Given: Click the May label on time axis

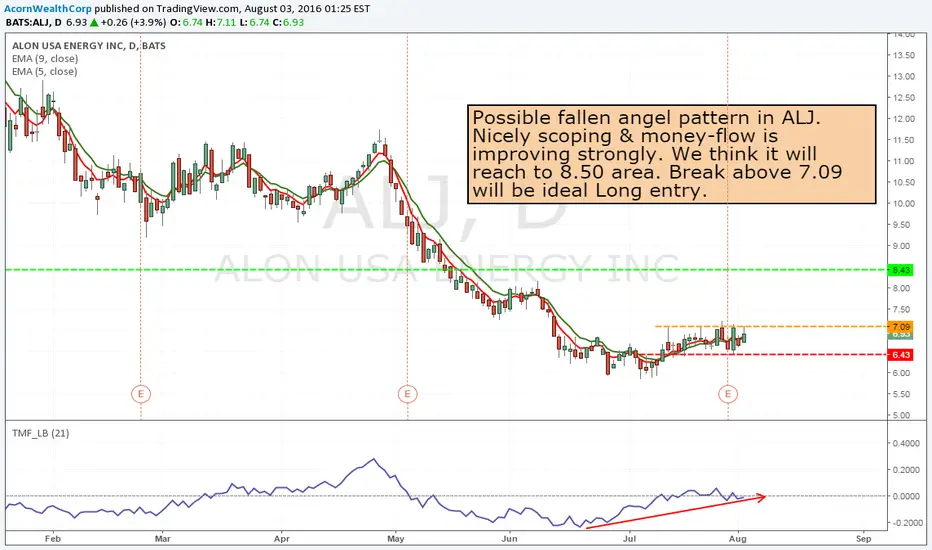Looking at the screenshot, I should tap(395, 539).
